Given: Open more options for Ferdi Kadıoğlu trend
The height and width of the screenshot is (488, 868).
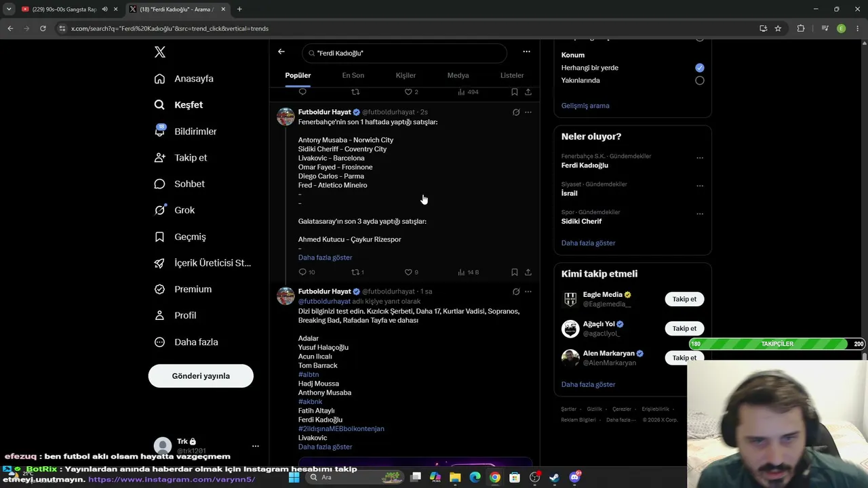Looking at the screenshot, I should pyautogui.click(x=700, y=159).
